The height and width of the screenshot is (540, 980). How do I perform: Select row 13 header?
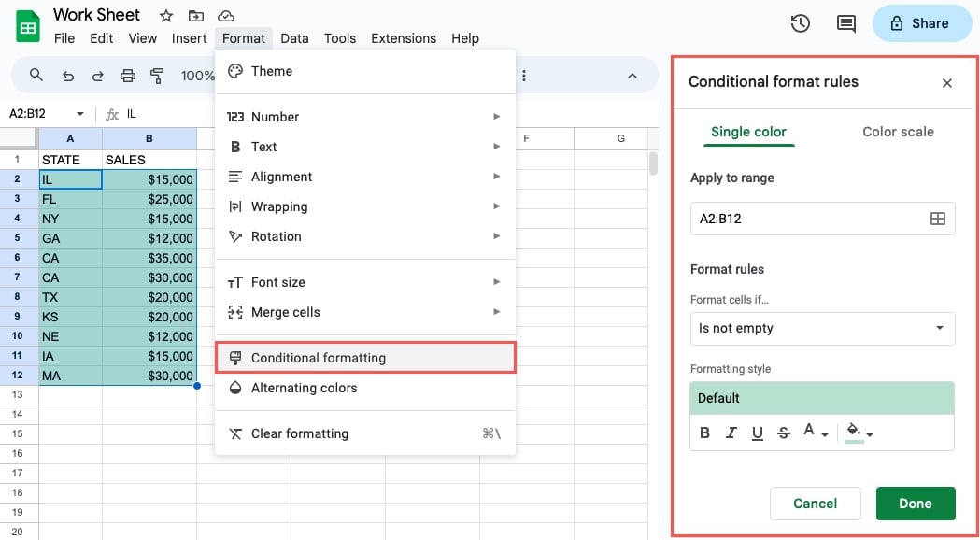point(19,395)
